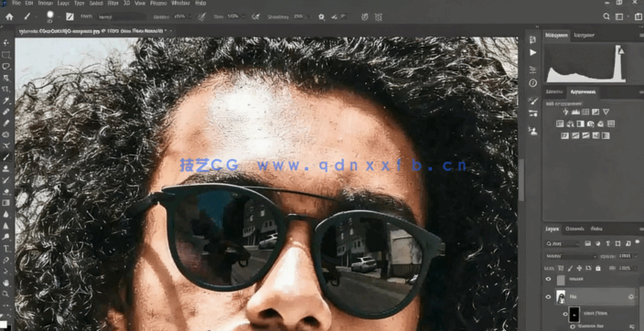This screenshot has height=331, width=644.
Task: Add a Curves adjustment
Action: tap(585, 112)
